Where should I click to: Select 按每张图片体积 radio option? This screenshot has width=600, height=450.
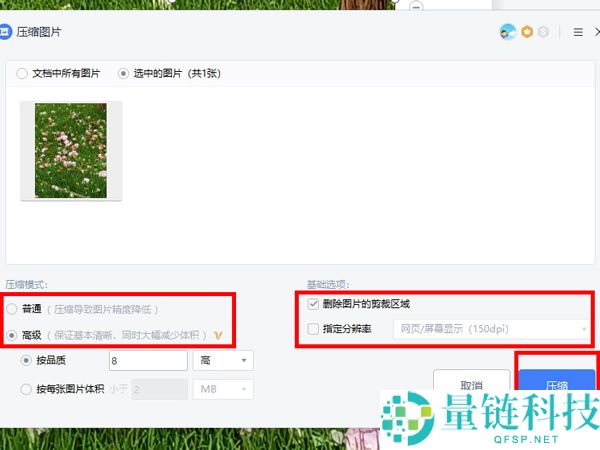click(x=27, y=388)
